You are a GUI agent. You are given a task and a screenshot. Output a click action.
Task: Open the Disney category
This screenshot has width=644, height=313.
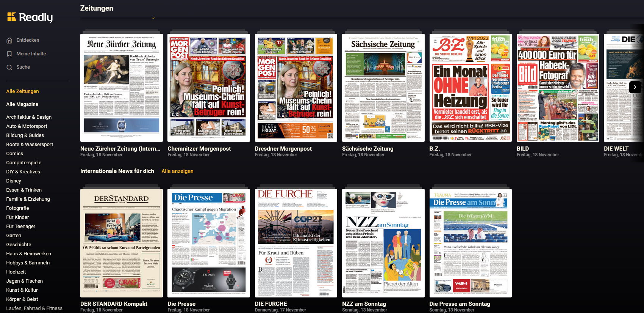coord(14,181)
